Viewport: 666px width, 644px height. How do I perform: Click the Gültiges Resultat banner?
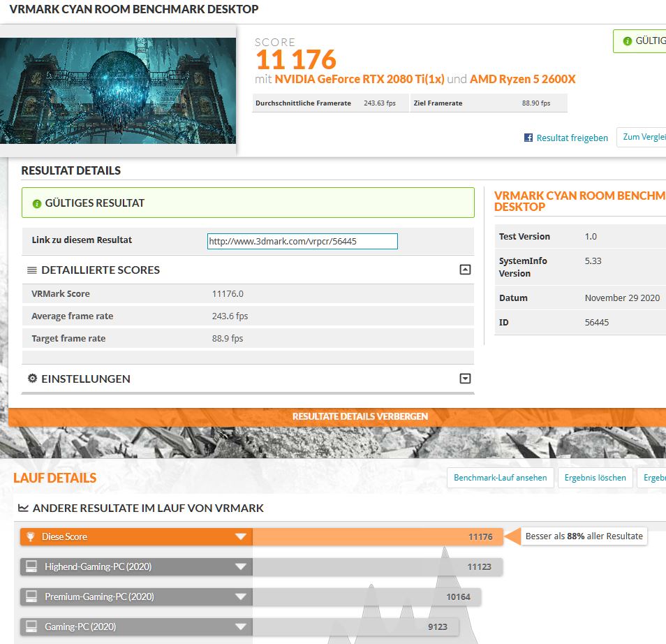point(248,203)
